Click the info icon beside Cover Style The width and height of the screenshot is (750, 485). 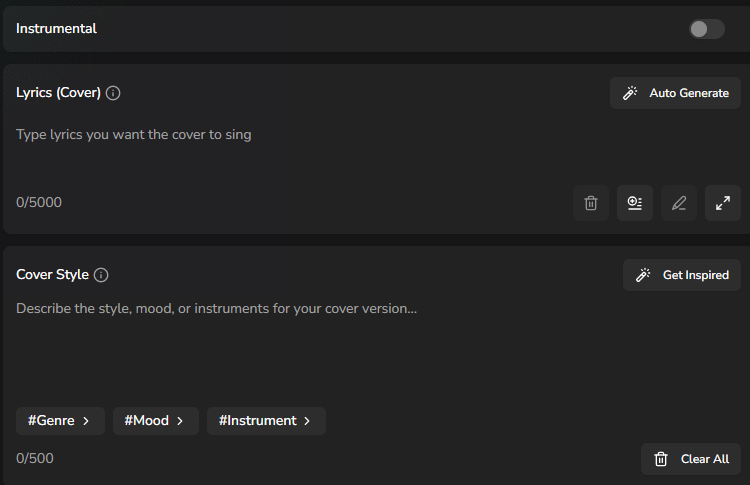pyautogui.click(x=101, y=275)
